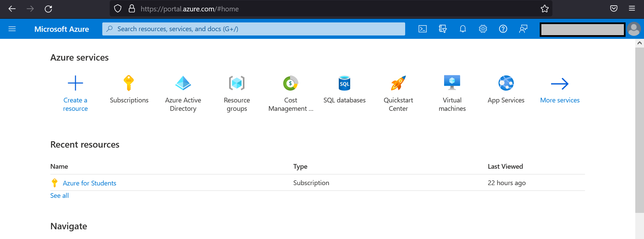644x239 pixels.
Task: Open the Azure portal hamburger menu
Action: [x=12, y=29]
